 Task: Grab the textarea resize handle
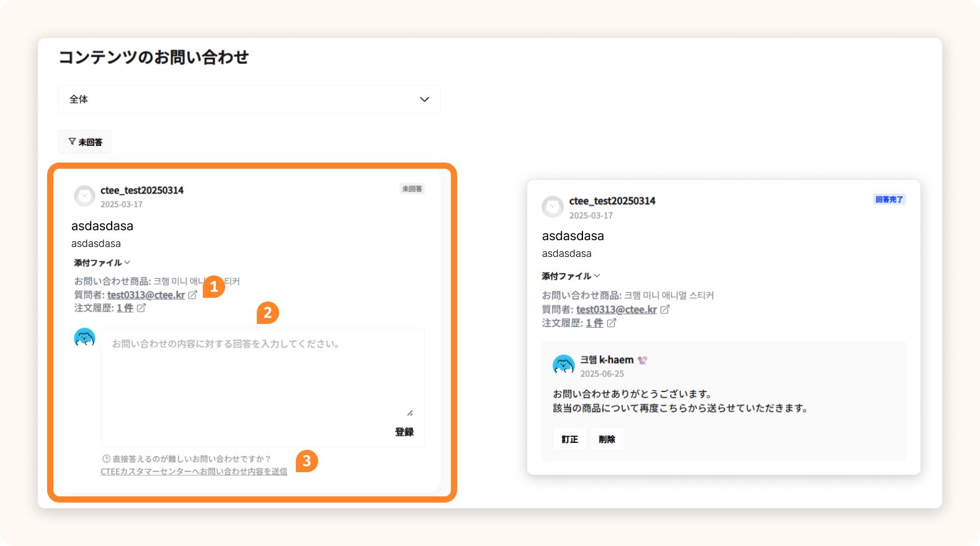pos(410,413)
